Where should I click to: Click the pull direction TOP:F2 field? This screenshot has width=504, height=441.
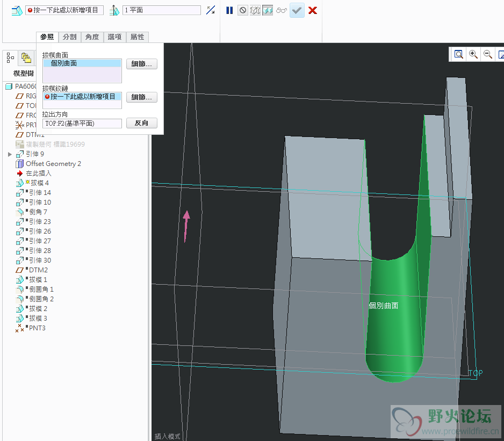tap(82, 124)
